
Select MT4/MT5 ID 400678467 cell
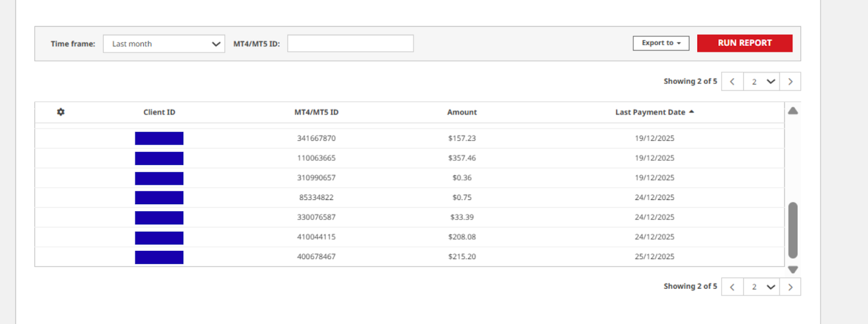pos(316,257)
